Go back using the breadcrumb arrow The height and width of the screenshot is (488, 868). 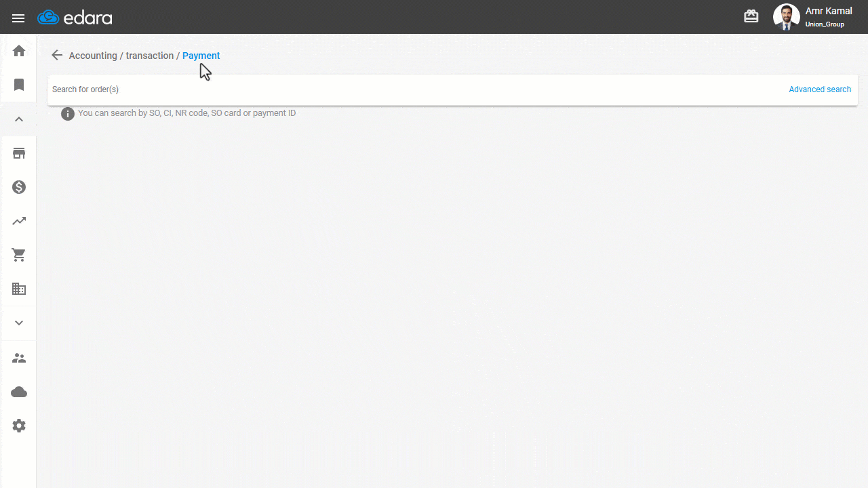tap(57, 56)
